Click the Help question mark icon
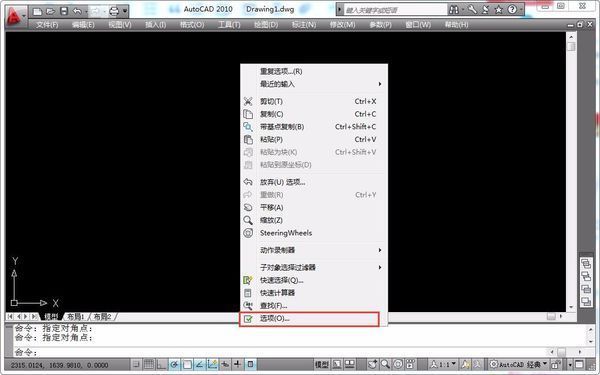Screen dimensions: 600x375 point(512,10)
